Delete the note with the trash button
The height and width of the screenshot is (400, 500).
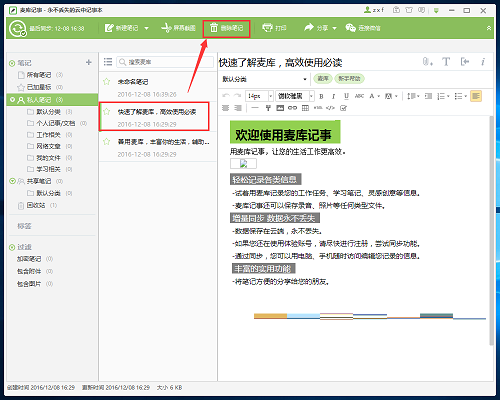coord(227,28)
